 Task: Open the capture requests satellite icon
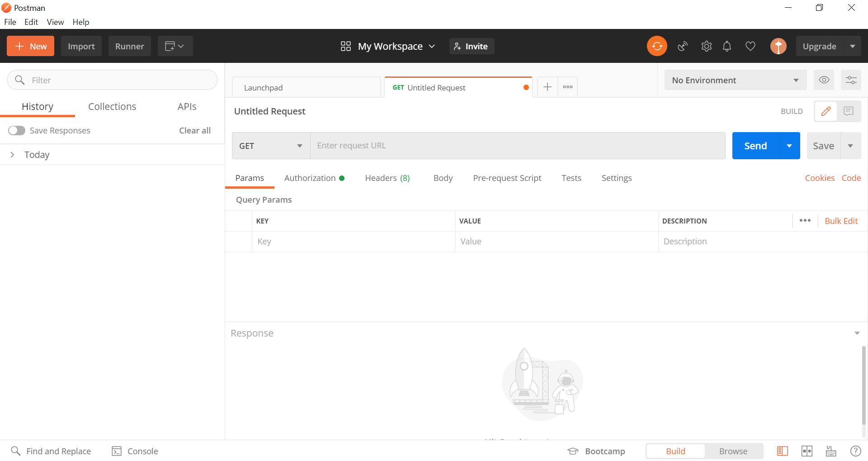(683, 46)
